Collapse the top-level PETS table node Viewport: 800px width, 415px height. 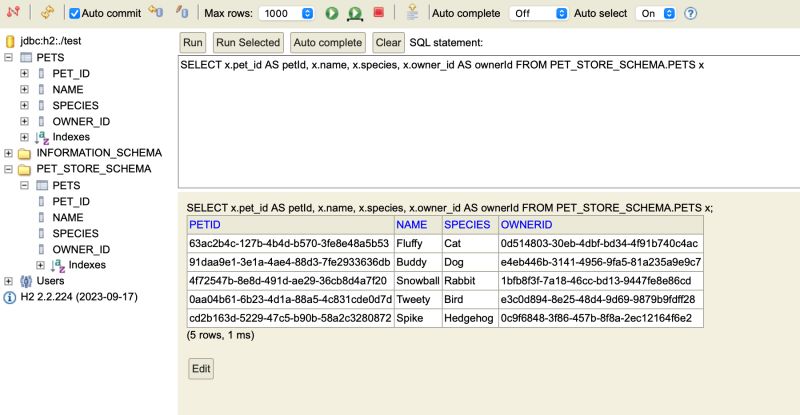(8, 57)
